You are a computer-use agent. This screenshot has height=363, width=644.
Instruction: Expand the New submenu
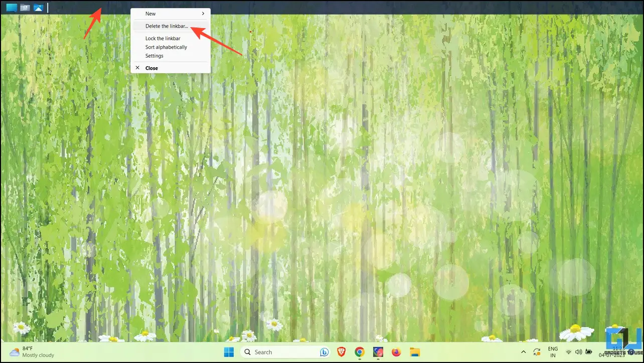point(171,14)
